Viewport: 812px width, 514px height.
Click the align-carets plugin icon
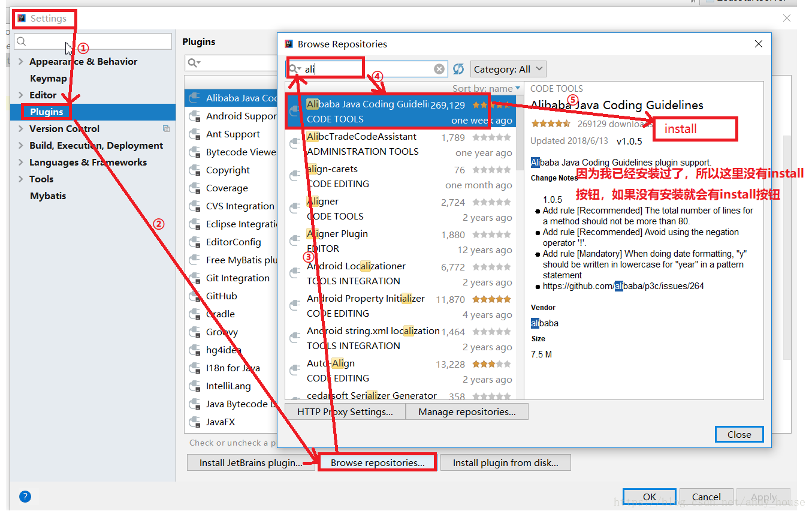pyautogui.click(x=295, y=176)
